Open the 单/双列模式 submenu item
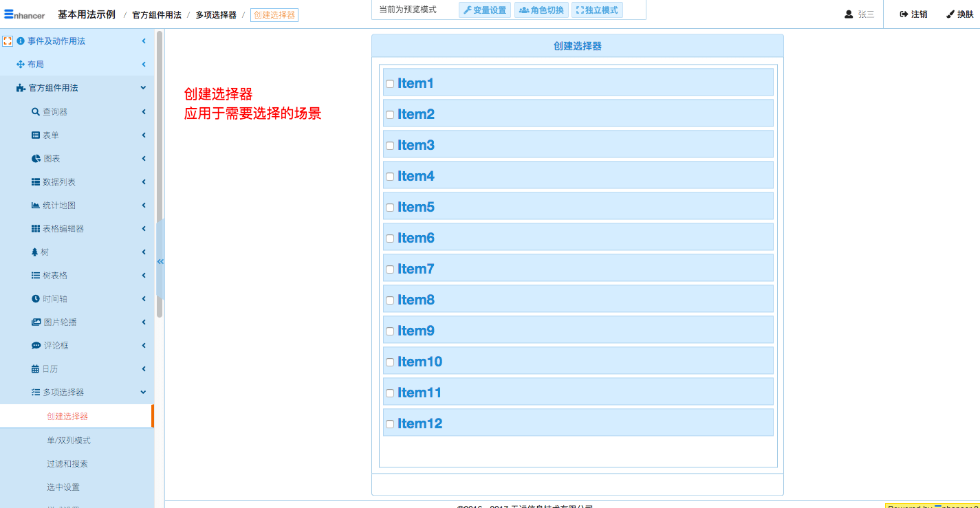Screen dimensions: 980x508 (69, 441)
